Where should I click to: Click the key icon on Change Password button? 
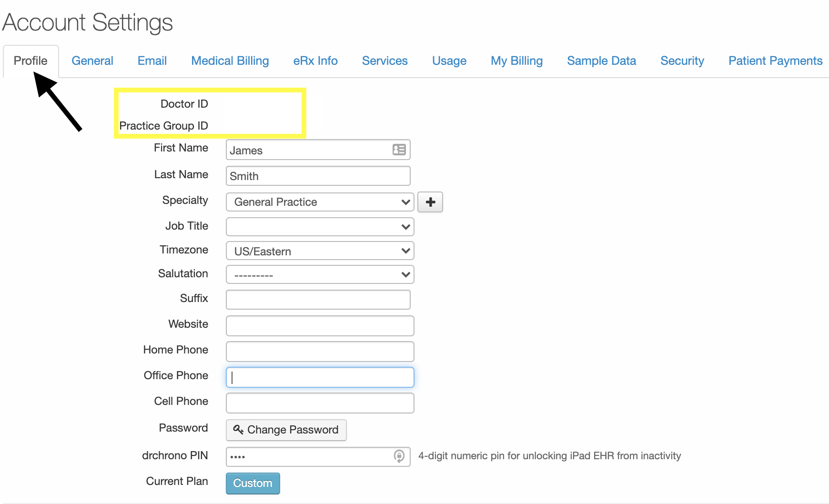pos(238,429)
